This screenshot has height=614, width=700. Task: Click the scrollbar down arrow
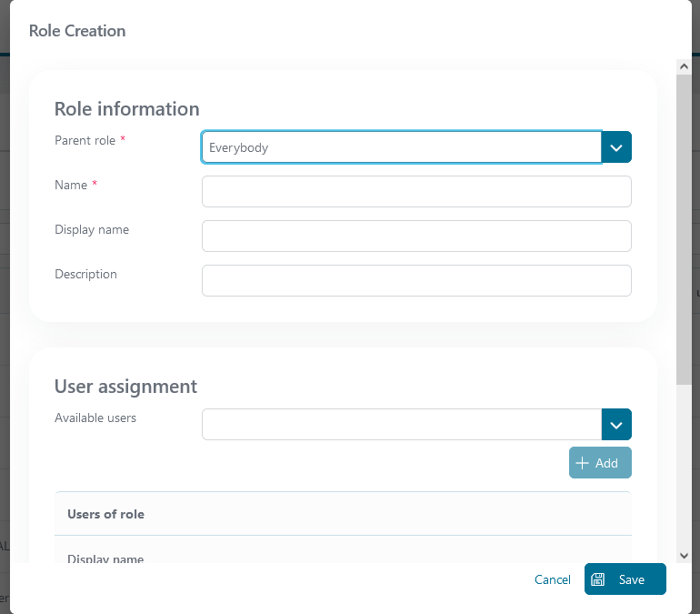pyautogui.click(x=684, y=556)
